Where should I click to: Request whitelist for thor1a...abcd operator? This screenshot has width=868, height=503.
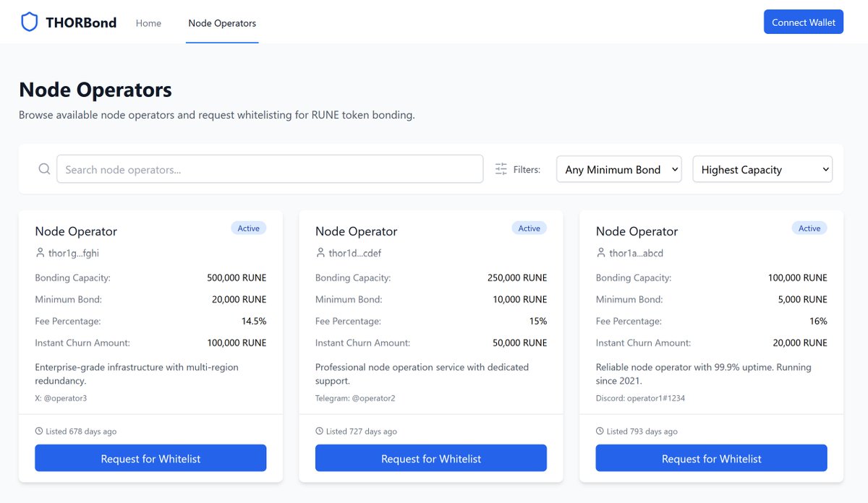[x=712, y=458]
